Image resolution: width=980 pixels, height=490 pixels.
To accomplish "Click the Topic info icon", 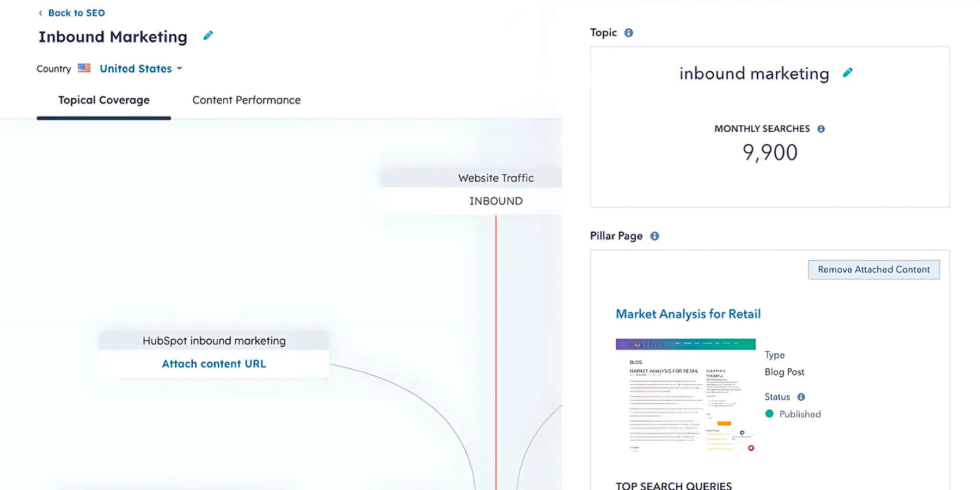I will [629, 33].
